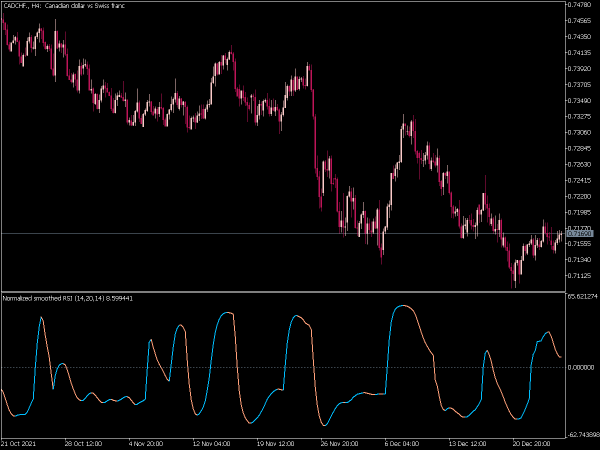600x450 pixels.
Task: Click the 0.73490 price axis label
Action: (580, 101)
